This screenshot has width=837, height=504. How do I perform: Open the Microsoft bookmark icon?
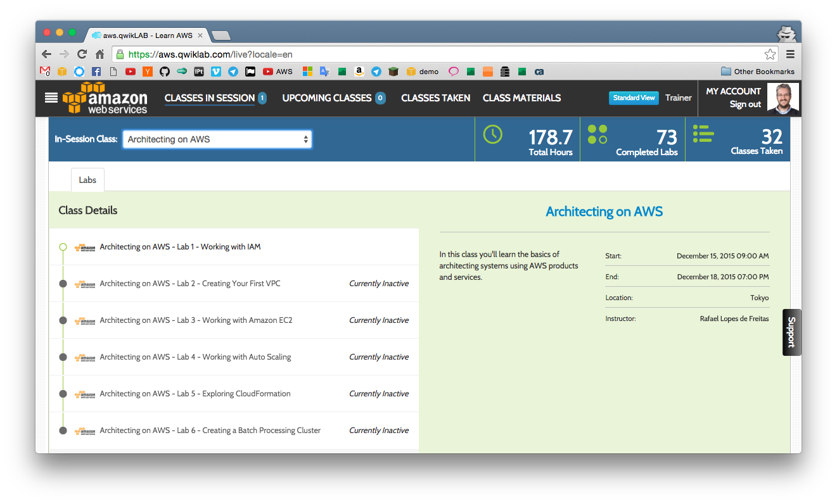[307, 72]
